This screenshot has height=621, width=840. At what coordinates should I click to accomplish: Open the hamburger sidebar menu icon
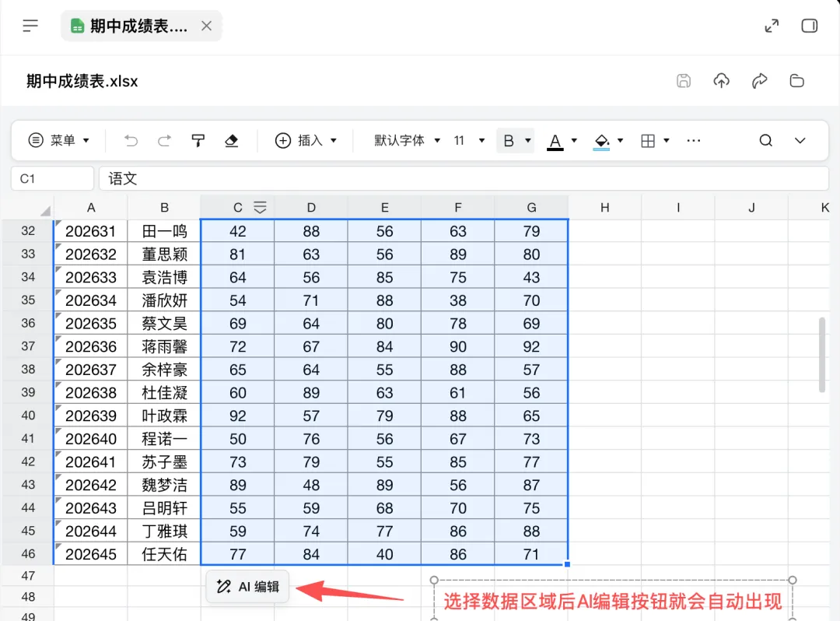30,26
